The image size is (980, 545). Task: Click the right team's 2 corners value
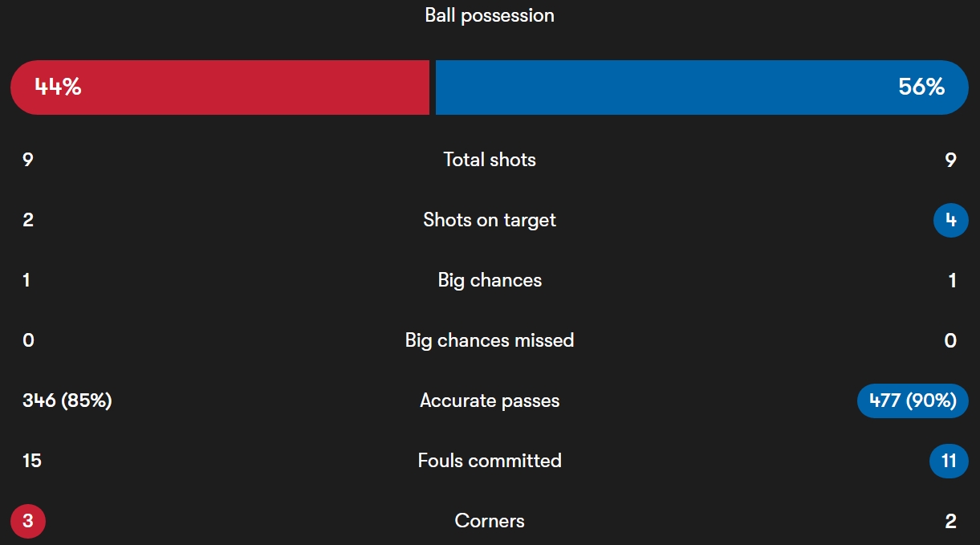click(951, 521)
